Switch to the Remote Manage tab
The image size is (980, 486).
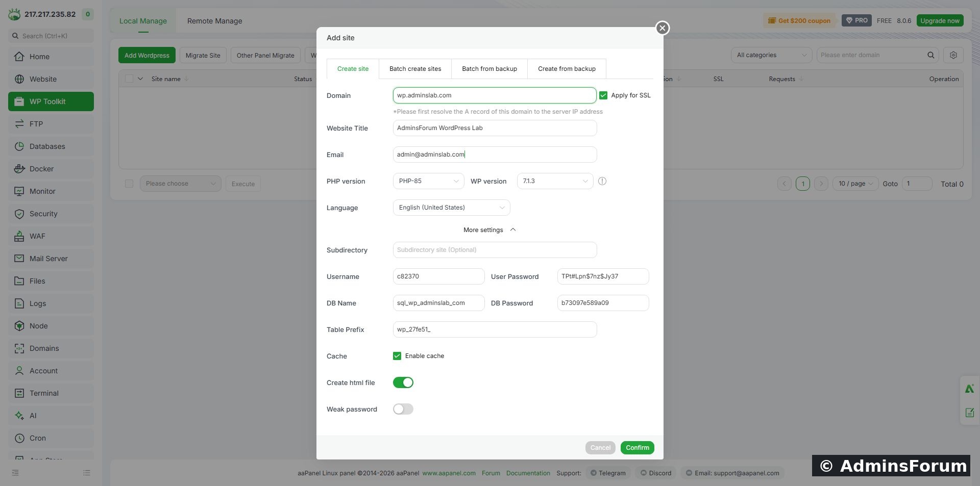tap(215, 21)
